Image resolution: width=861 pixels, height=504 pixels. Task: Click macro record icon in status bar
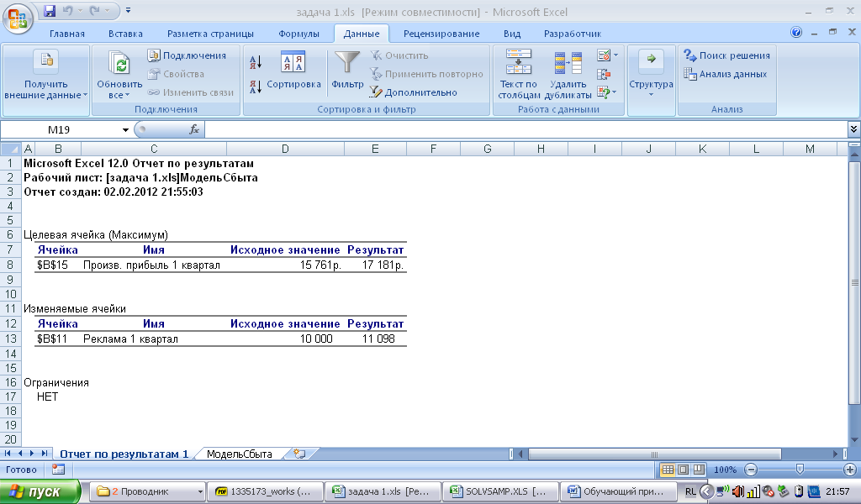[x=58, y=470]
